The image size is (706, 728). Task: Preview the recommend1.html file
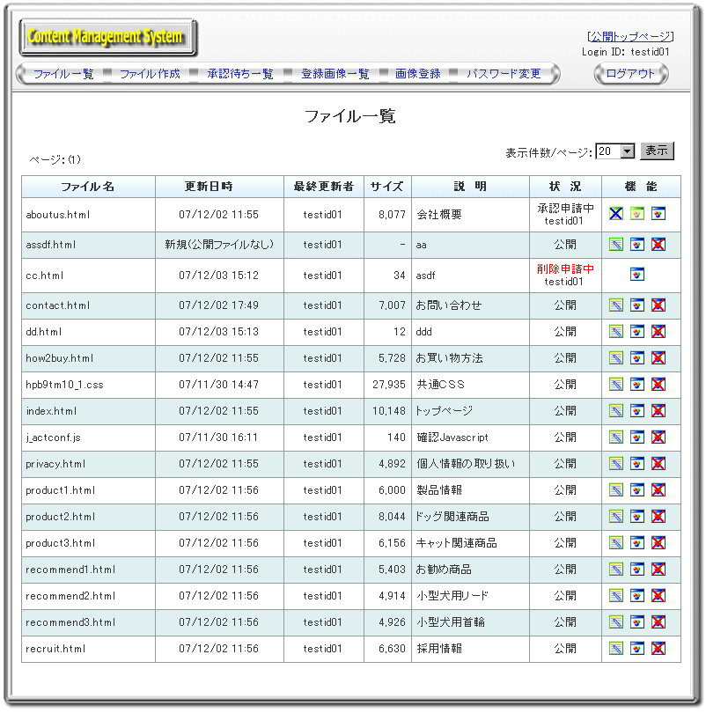637,570
